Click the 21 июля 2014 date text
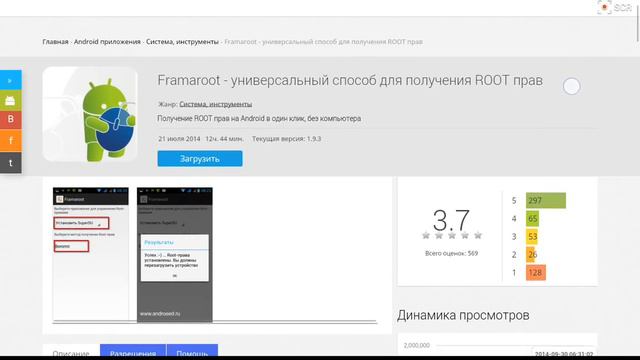 179,139
